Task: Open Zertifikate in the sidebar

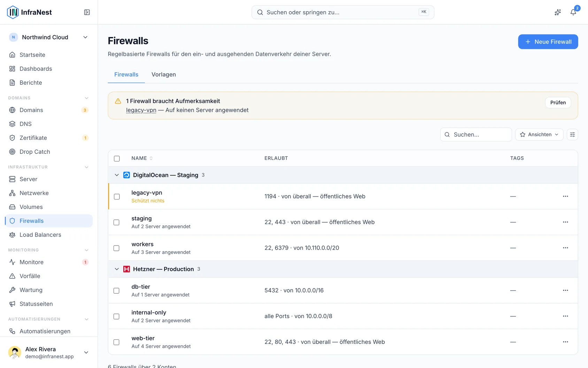Action: click(49, 138)
